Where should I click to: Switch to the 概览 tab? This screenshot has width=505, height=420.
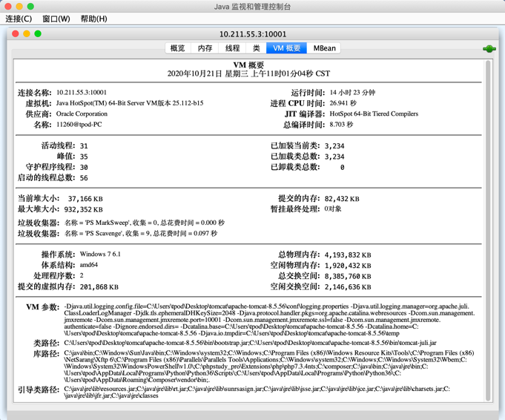tap(178, 48)
